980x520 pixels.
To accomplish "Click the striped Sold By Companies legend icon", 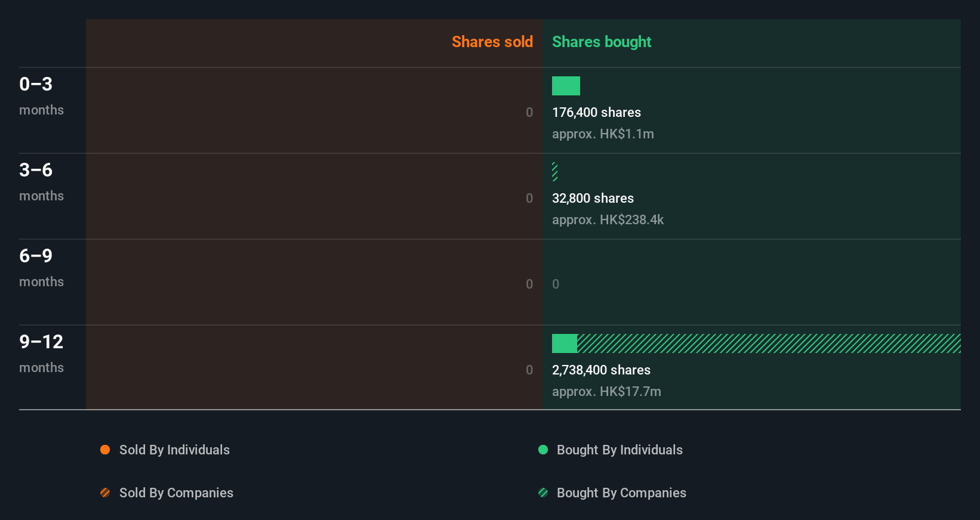I will (105, 493).
